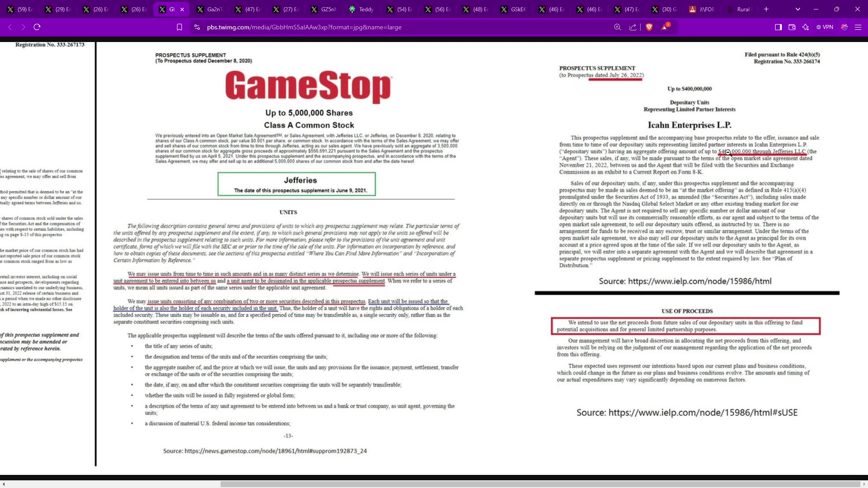This screenshot has height=488, width=868.
Task: Click the share page icon
Action: pos(633,27)
